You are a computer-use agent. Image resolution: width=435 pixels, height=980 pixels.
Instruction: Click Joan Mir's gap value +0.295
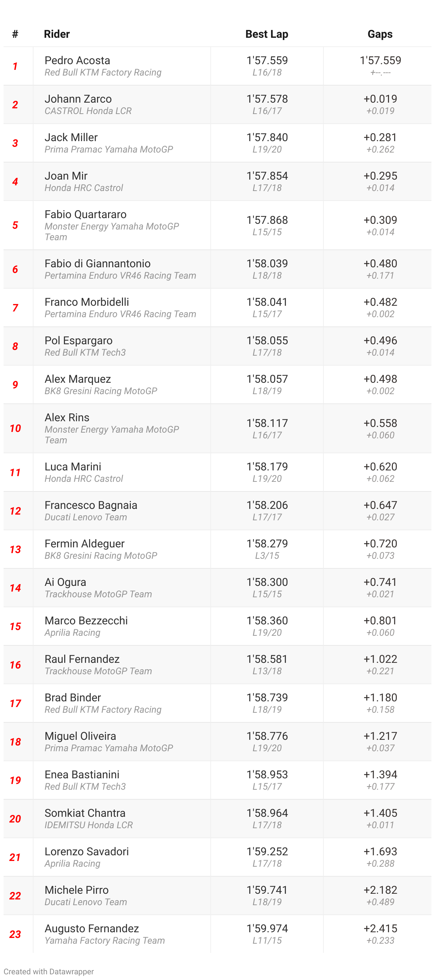[380, 176]
